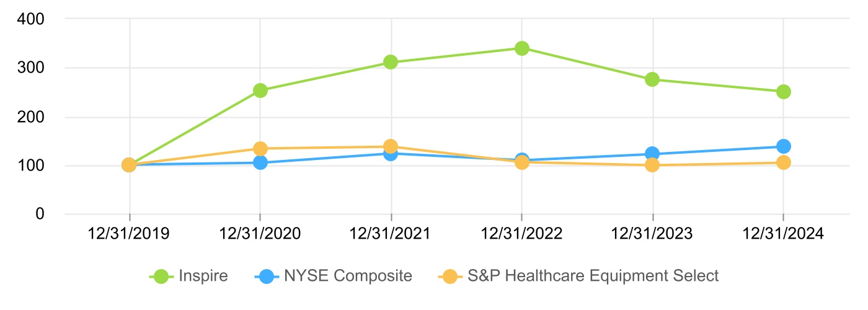Click Inspire's final data point at 12/31/2024
The image size is (868, 310).
click(x=783, y=92)
